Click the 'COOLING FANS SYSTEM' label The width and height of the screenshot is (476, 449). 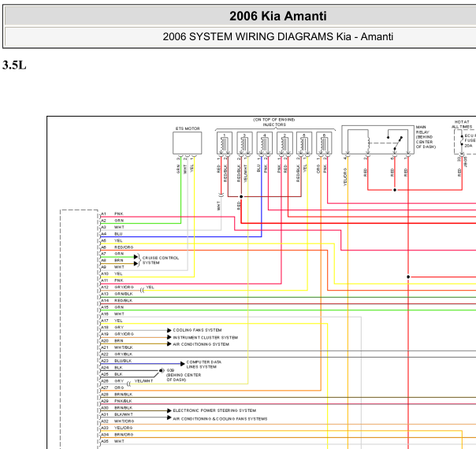(x=197, y=330)
